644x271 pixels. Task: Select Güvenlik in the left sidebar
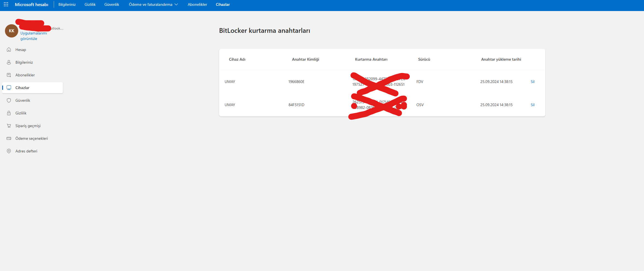pos(23,100)
